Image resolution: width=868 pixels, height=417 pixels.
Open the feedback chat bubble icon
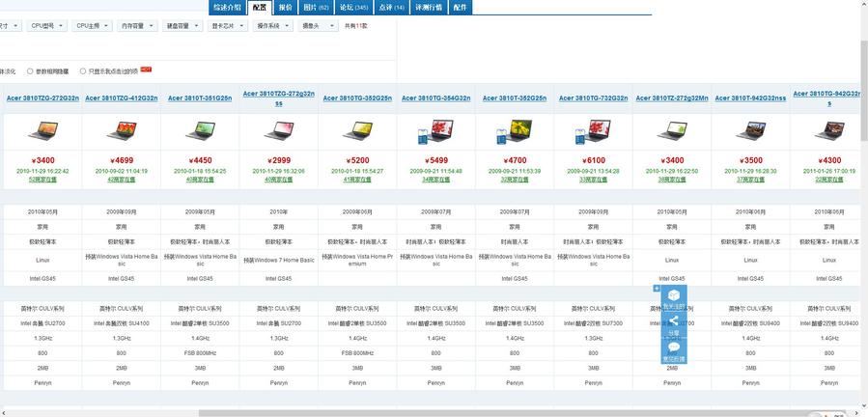coord(674,347)
